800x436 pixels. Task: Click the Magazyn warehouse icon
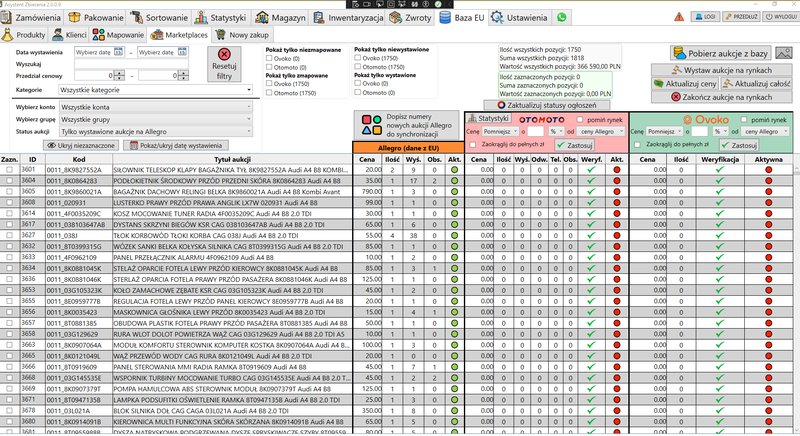(x=262, y=17)
